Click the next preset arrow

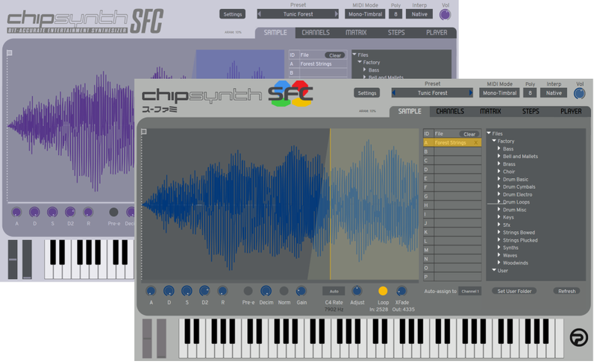click(471, 93)
